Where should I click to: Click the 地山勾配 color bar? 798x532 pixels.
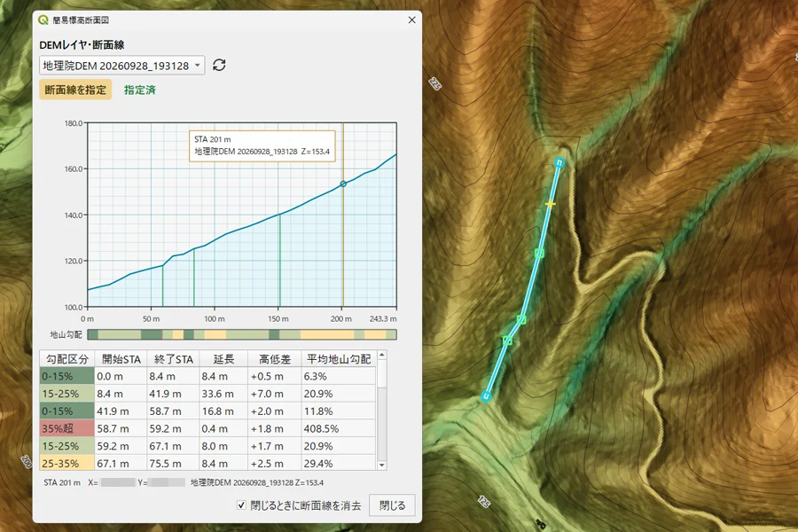[x=242, y=334]
